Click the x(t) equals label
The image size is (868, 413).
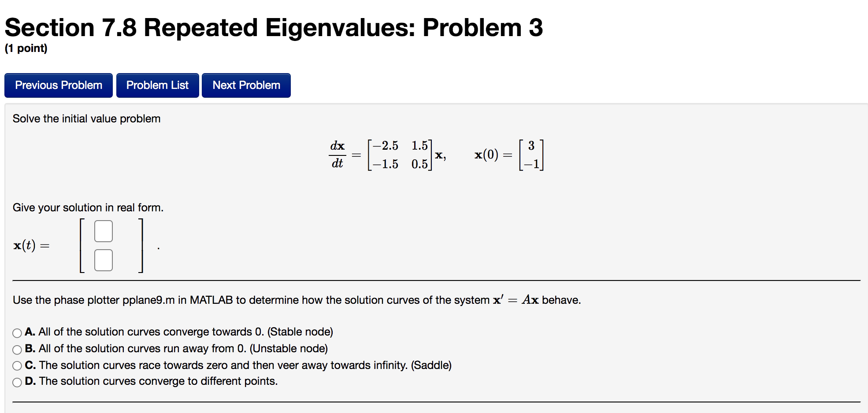31,246
